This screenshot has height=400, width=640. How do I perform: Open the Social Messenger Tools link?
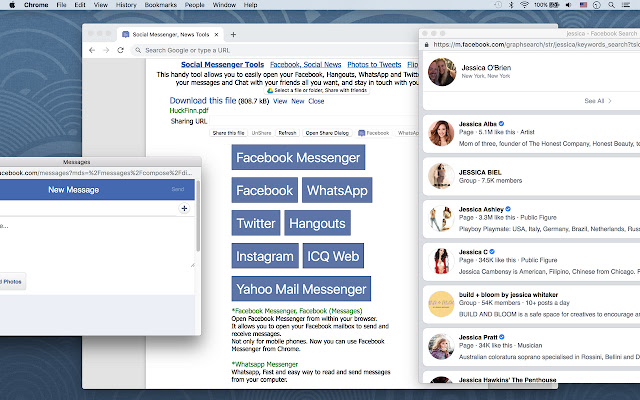222,64
